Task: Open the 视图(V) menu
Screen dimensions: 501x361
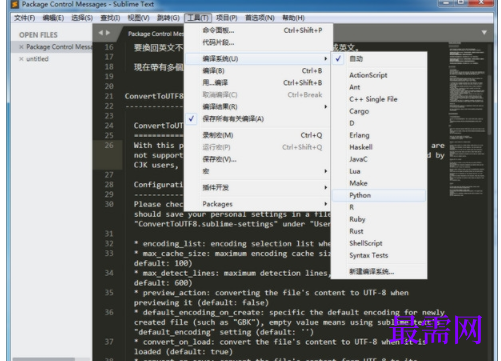Action: 139,18
